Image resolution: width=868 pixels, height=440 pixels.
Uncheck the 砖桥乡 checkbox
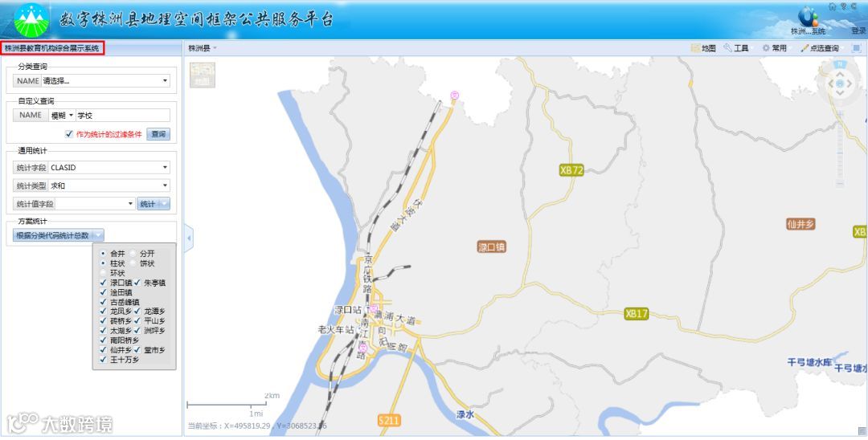[103, 320]
